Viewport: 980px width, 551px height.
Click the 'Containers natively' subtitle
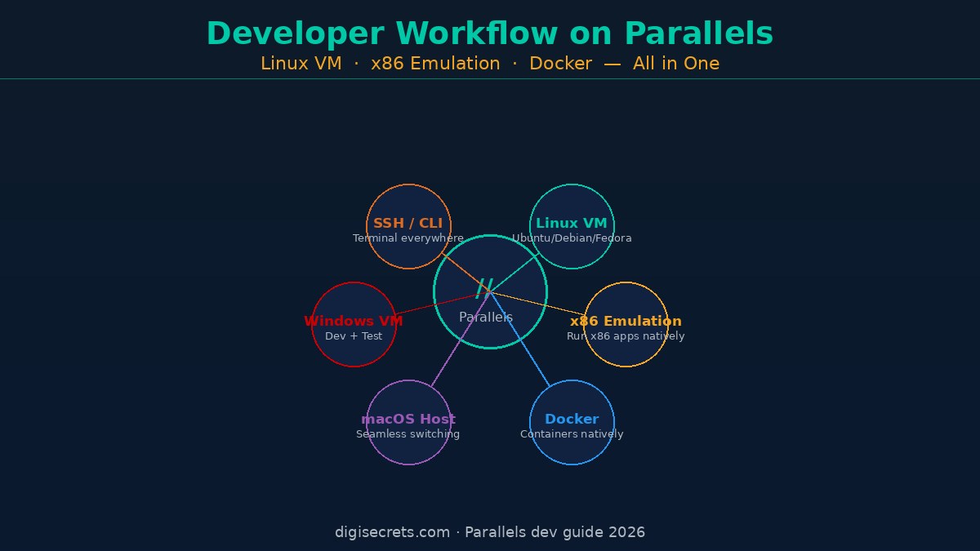click(x=572, y=434)
